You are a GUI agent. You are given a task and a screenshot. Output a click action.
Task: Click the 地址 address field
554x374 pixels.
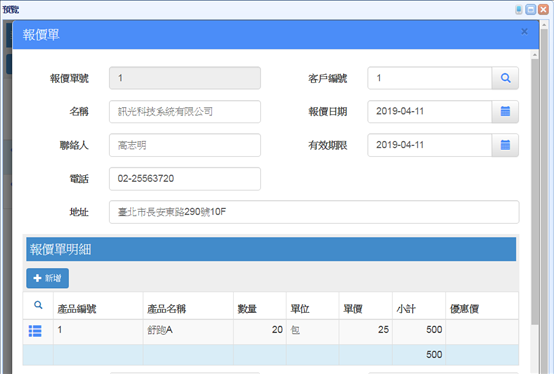coord(314,212)
